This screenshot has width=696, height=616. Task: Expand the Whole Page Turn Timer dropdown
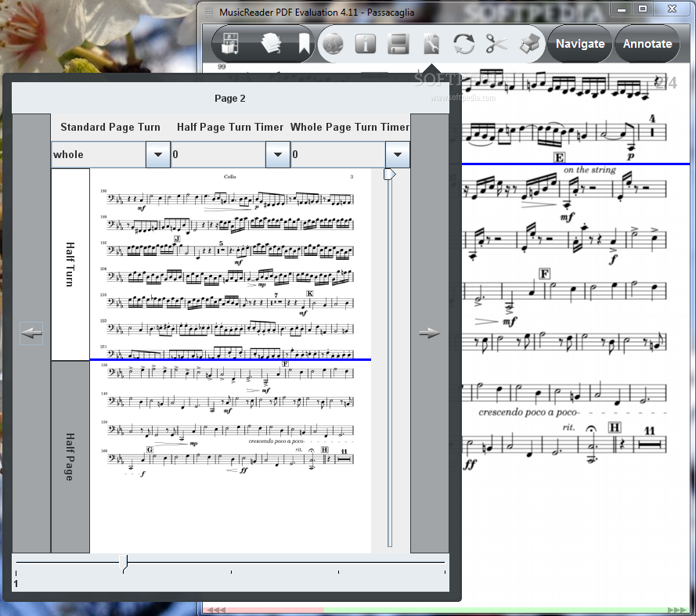click(398, 154)
